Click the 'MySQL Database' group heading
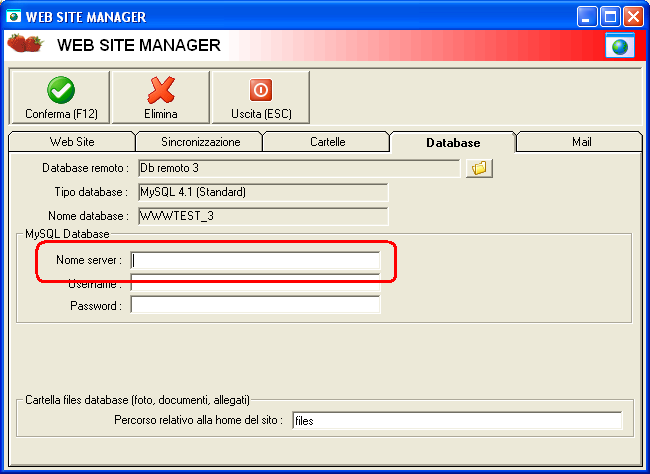 67,234
